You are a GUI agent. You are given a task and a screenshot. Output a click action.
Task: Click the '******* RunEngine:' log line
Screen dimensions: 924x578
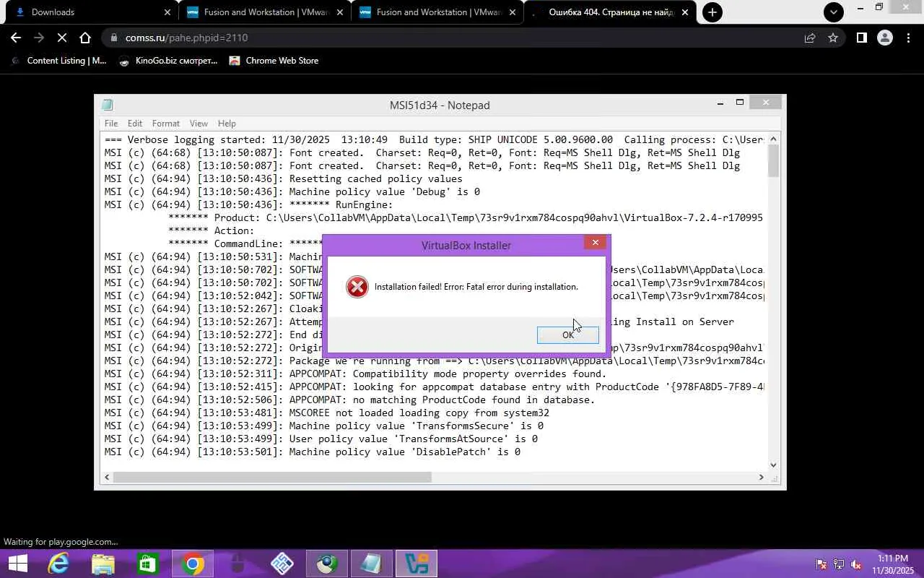tap(248, 204)
